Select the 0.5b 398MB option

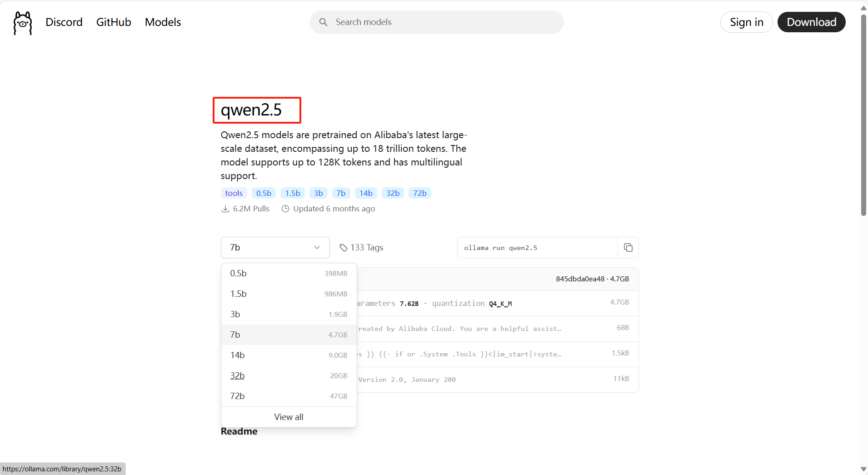[289, 274]
